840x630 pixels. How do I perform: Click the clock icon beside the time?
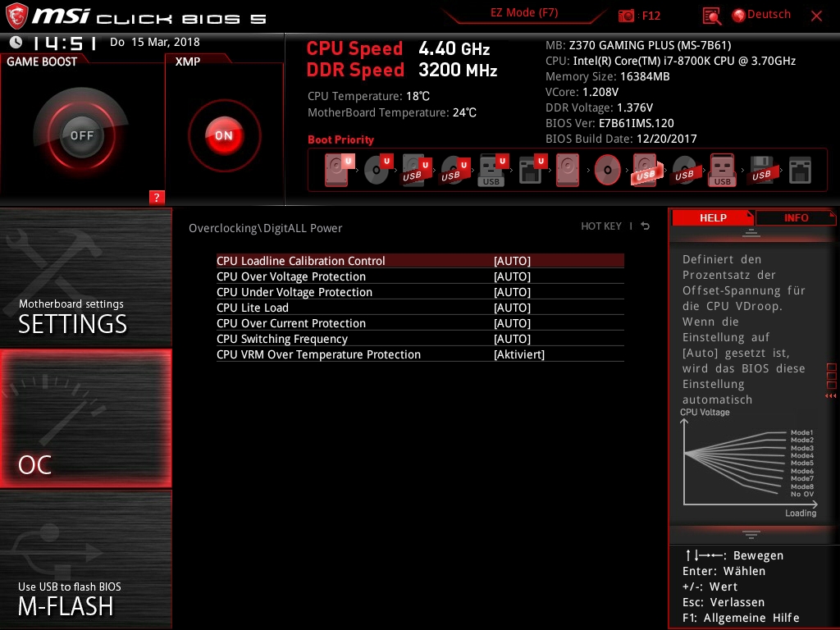[x=16, y=42]
